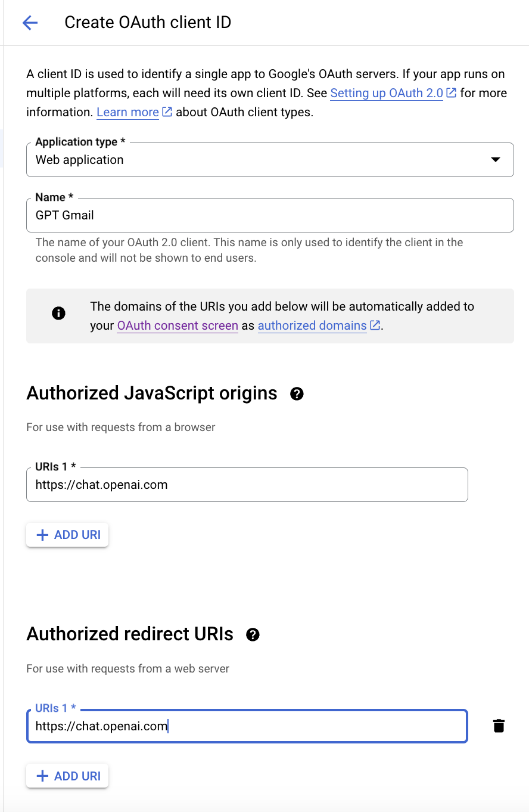Open the Setting up OAuth 2.0 link

386,93
